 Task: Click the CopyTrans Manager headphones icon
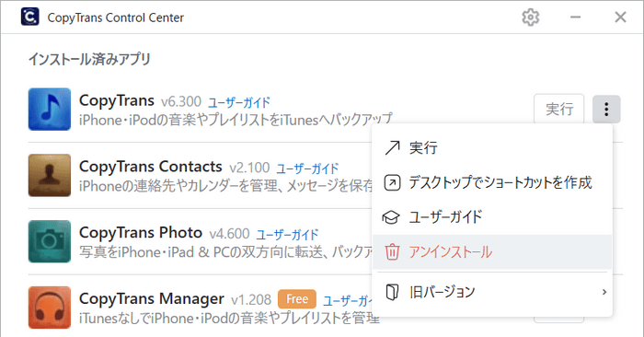pyautogui.click(x=50, y=308)
